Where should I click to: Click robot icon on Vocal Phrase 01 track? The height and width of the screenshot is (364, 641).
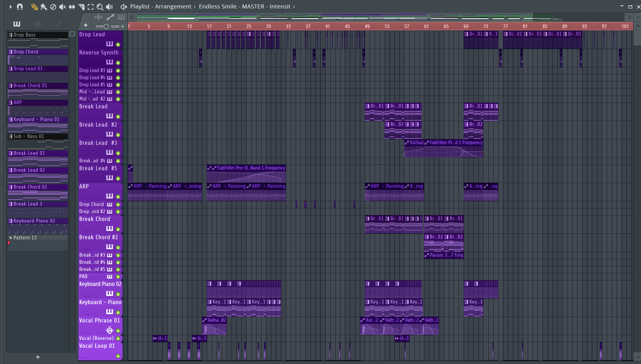pos(109,330)
